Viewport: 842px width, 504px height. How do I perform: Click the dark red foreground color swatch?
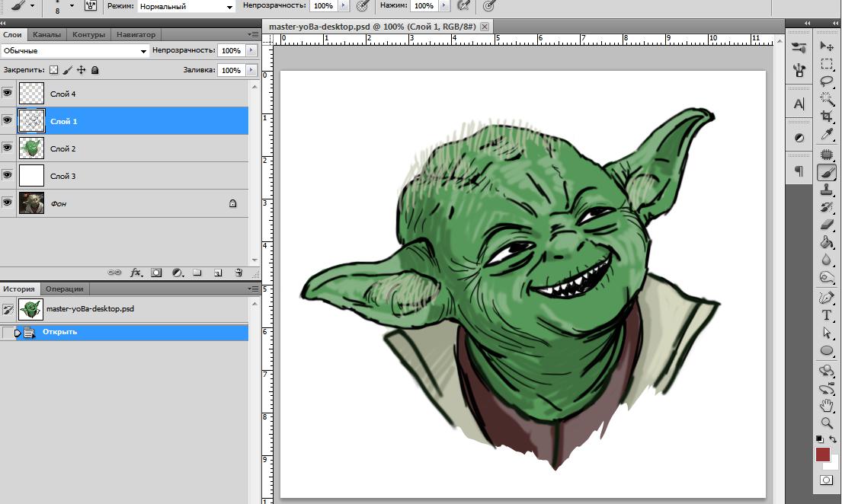[x=823, y=455]
